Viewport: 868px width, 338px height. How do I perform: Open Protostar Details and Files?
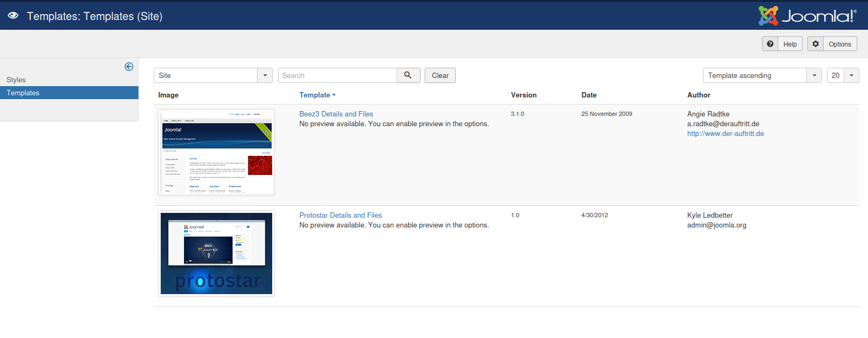pyautogui.click(x=340, y=215)
